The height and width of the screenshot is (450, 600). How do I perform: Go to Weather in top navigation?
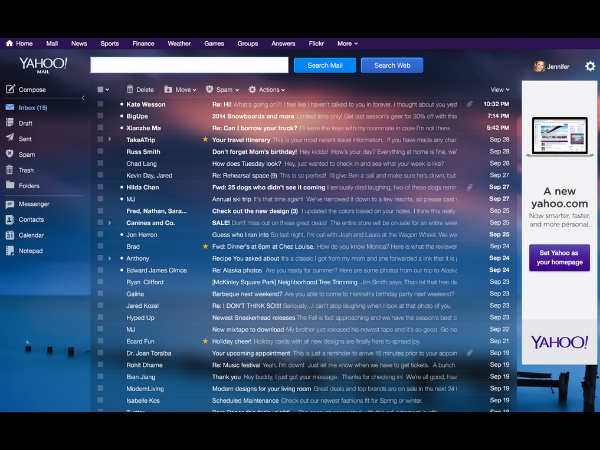[x=179, y=44]
